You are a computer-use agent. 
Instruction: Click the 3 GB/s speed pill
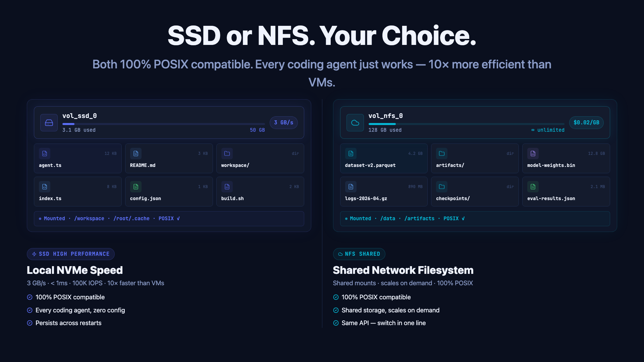tap(284, 123)
